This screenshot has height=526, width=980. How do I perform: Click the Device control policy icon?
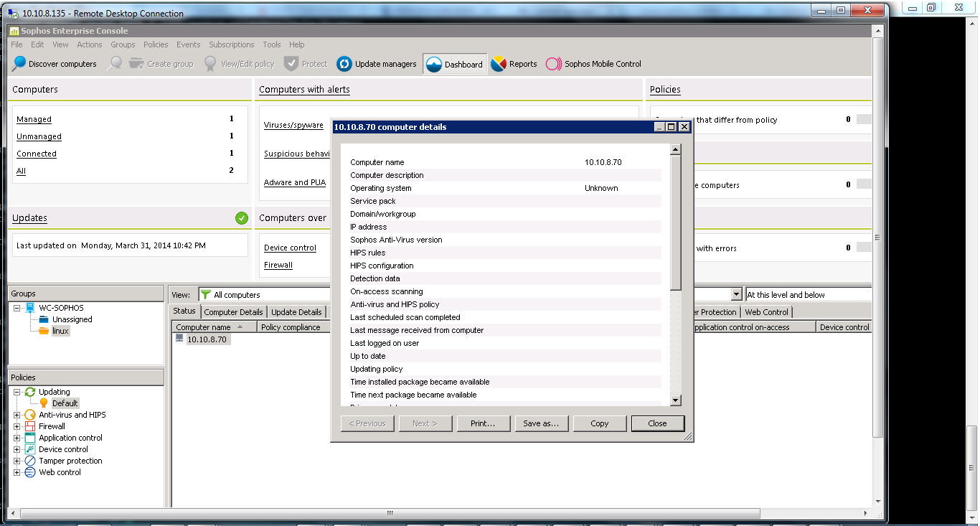click(x=30, y=449)
